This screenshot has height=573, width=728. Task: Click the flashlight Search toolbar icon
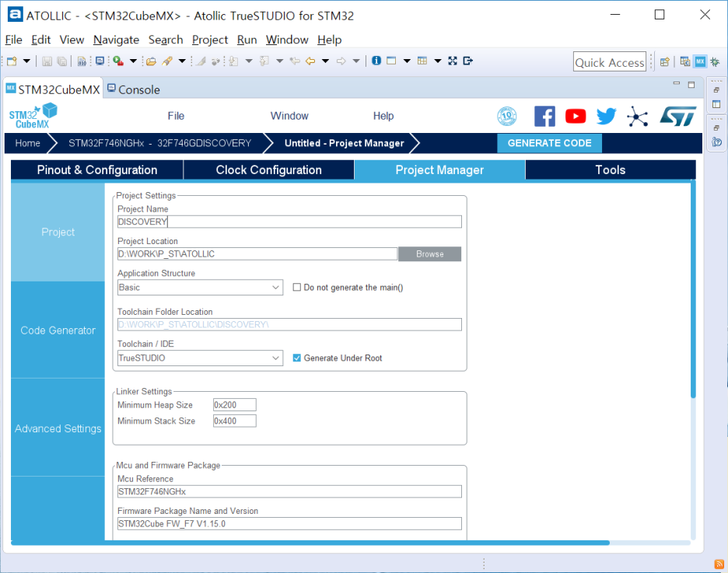tap(167, 61)
